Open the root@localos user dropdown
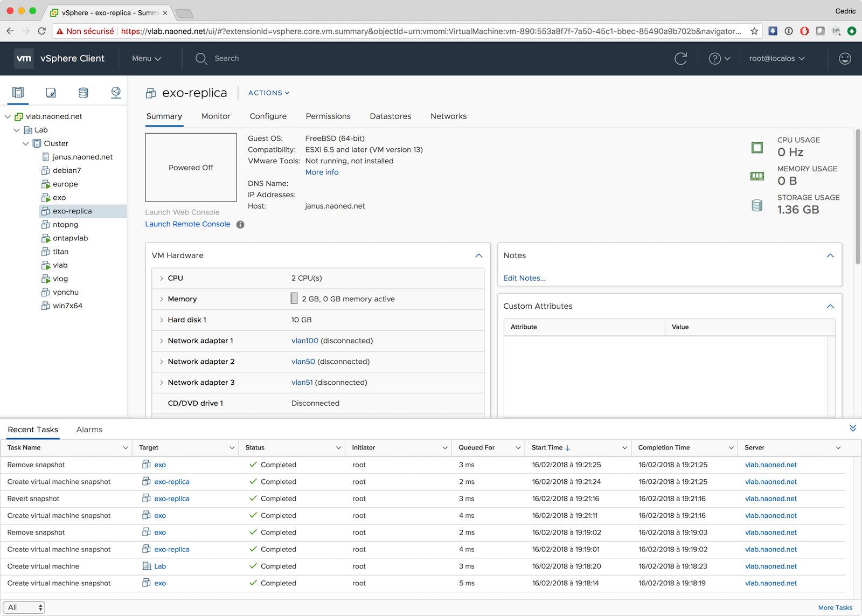 (x=776, y=59)
